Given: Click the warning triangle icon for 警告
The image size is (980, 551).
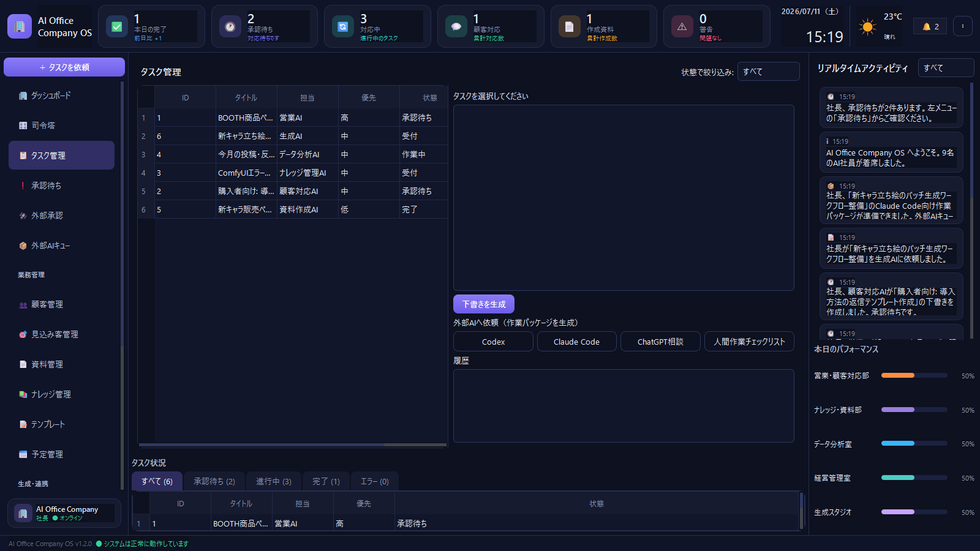Looking at the screenshot, I should click(x=682, y=26).
